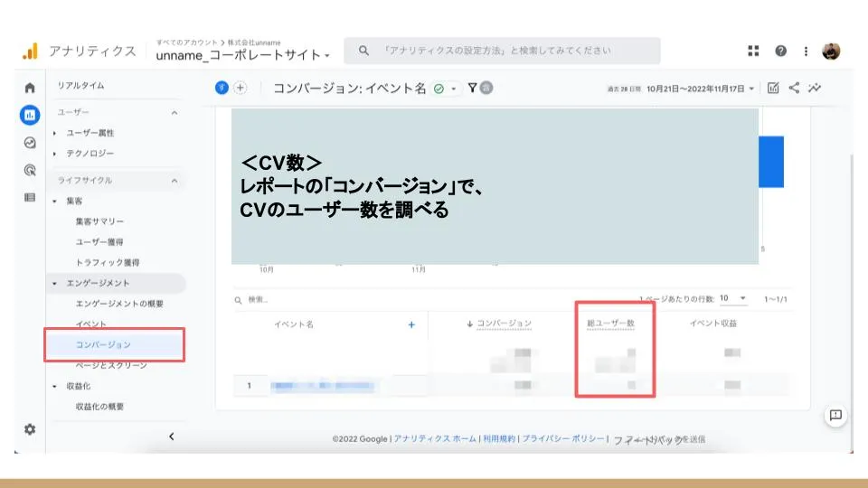Click the すべてのアカウント breadcrumb
The width and height of the screenshot is (868, 488).
click(186, 42)
